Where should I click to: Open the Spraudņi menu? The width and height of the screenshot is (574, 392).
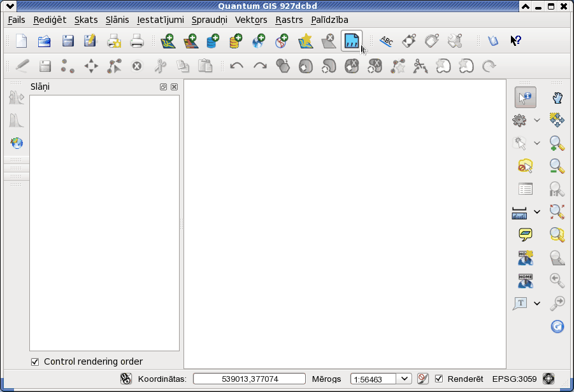210,20
